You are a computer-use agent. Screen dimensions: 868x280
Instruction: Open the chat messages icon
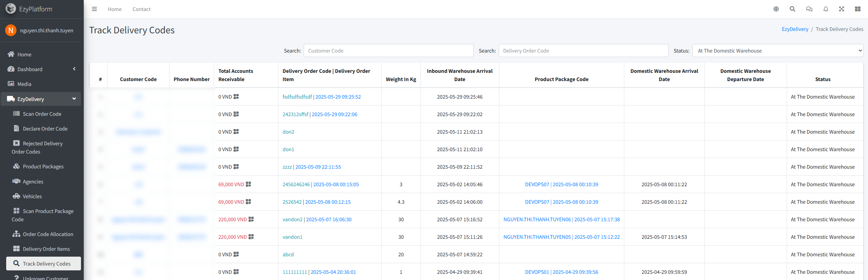pos(809,9)
